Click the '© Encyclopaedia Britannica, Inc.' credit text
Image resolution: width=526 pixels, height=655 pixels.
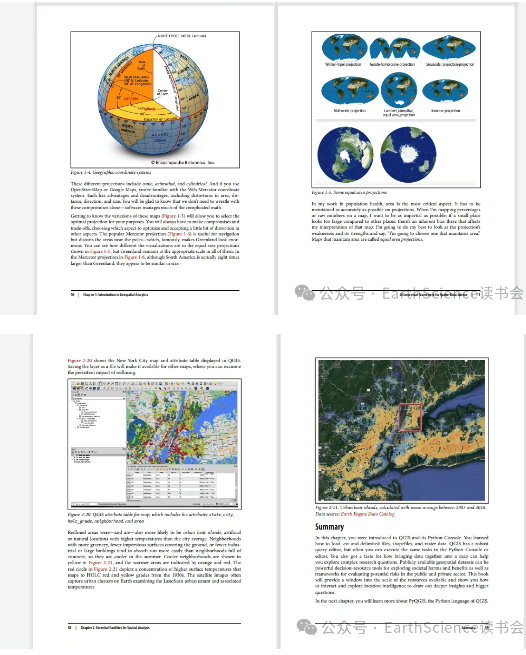pos(182,162)
